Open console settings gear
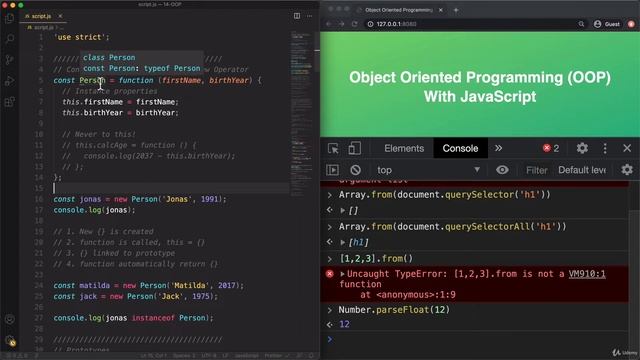Screen dimensions: 640x360 pos(627,170)
